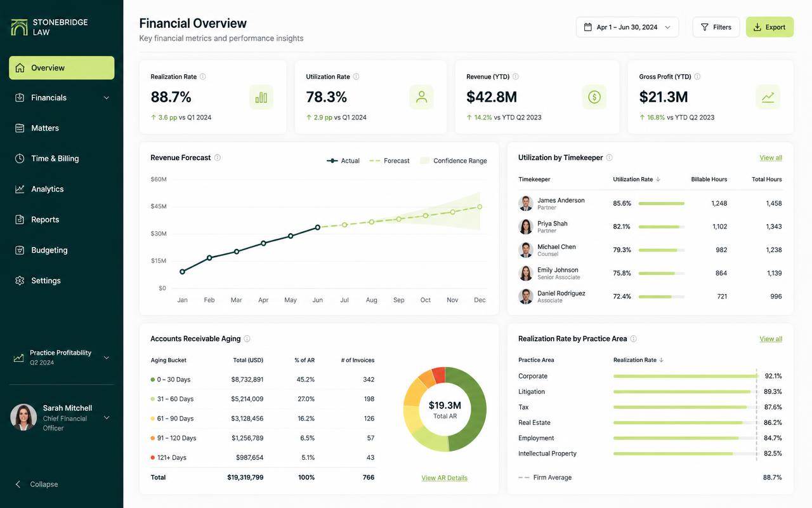Image resolution: width=812 pixels, height=508 pixels.
Task: Open the Apr 1 – Jun 30, 2024 date dropdown
Action: [x=627, y=27]
